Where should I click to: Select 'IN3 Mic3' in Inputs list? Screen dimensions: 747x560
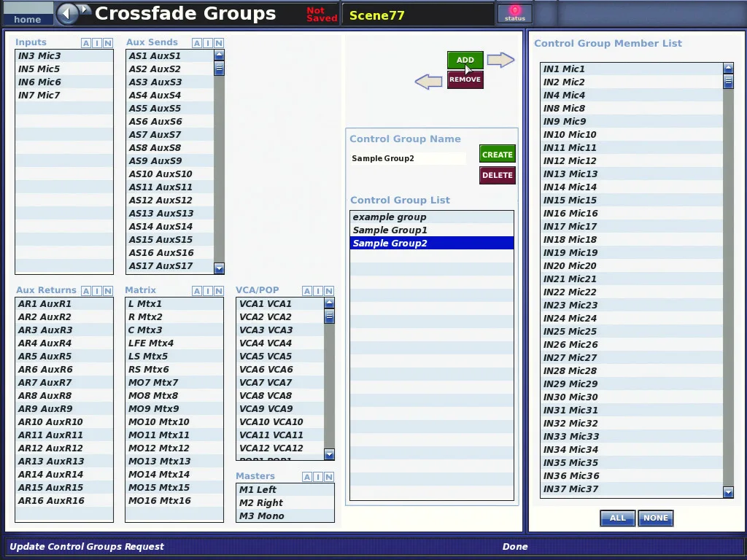(64, 55)
